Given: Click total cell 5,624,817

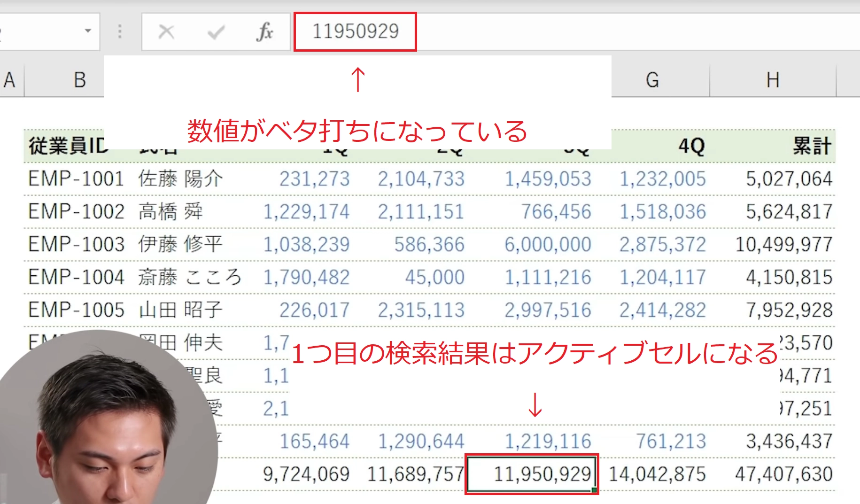Looking at the screenshot, I should tap(789, 212).
